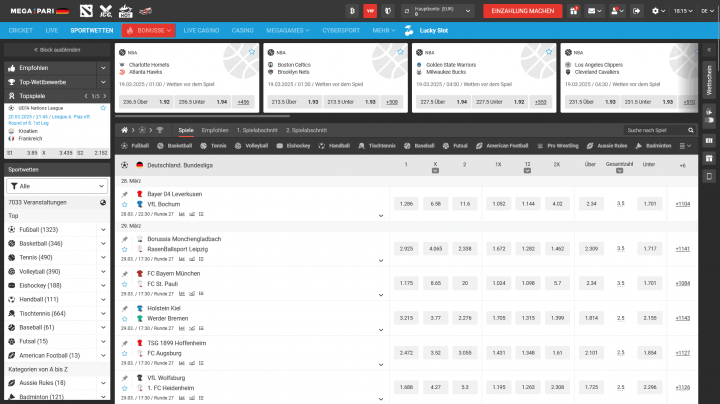The image size is (720, 404).
Task: Select the American Football sport filter
Action: coord(502,146)
